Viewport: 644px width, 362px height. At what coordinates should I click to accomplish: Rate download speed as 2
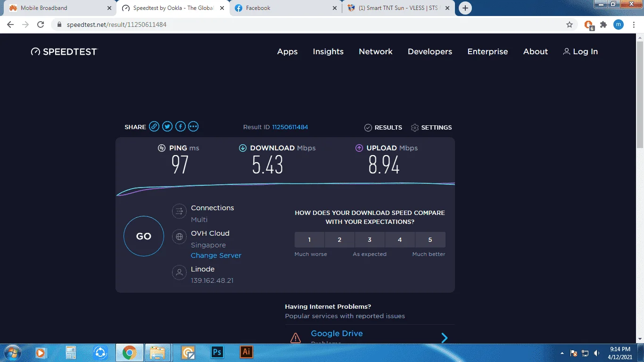coord(339,239)
